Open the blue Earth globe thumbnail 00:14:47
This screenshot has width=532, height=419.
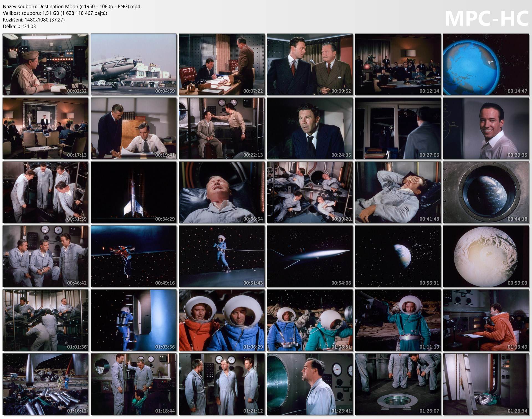486,65
